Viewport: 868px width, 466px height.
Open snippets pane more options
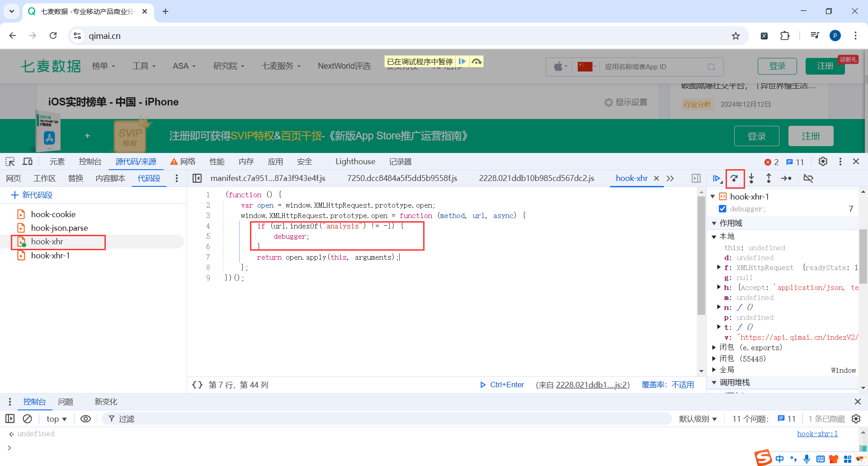point(177,178)
